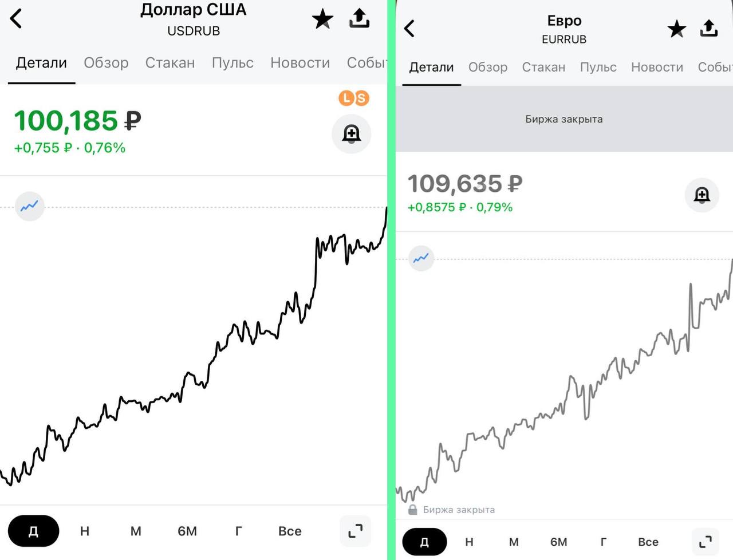Select 6М period on the USDRUB chart
The width and height of the screenshot is (733, 560).
click(187, 531)
